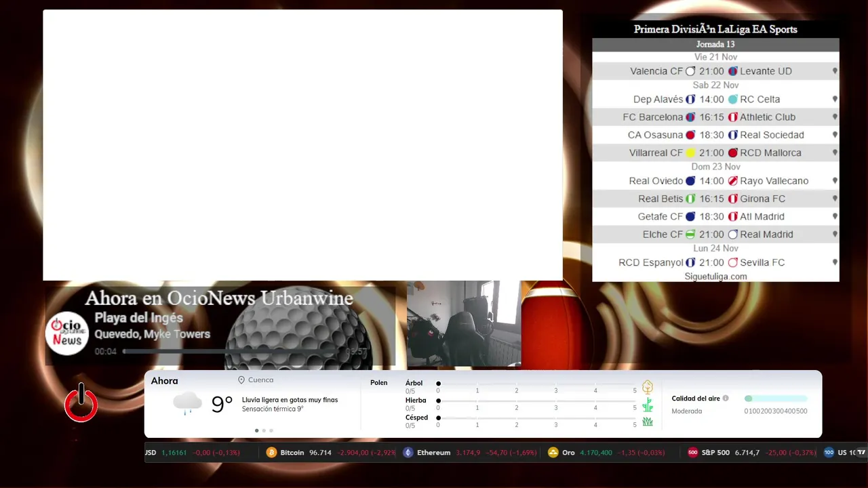Open map pin for FC Barcelona vs Athletic Club
Screen dimensions: 868x488
coord(835,117)
